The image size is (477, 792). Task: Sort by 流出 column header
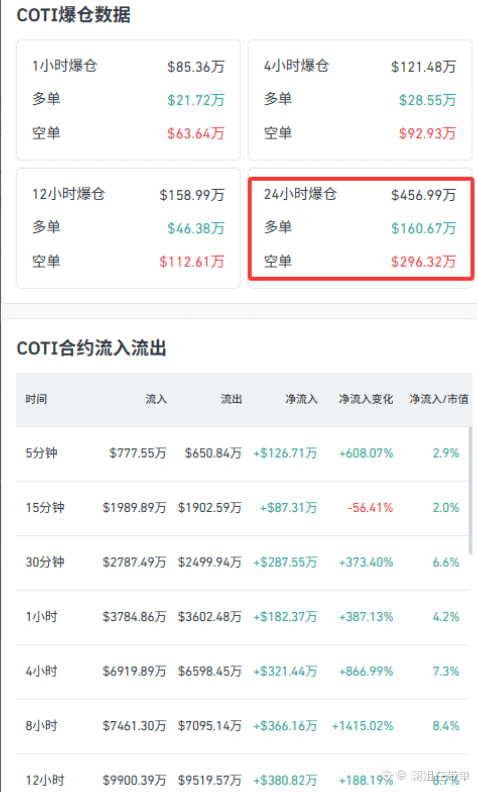pyautogui.click(x=231, y=399)
